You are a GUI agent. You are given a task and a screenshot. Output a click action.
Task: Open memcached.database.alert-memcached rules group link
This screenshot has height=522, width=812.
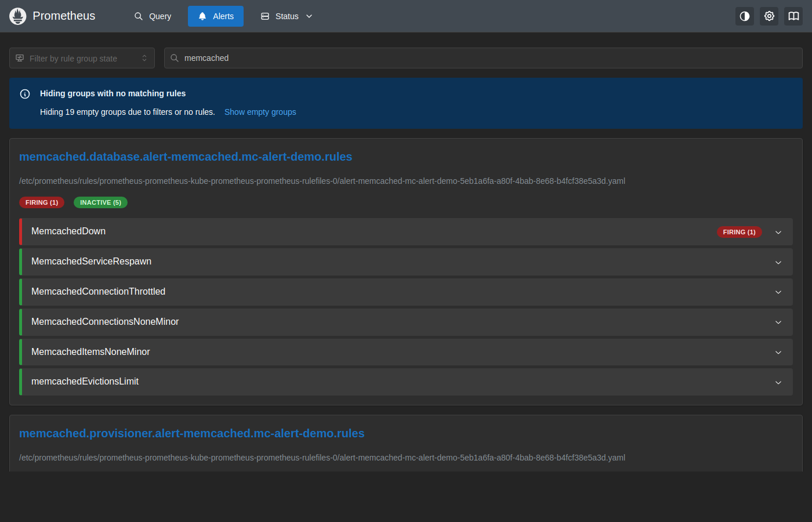[186, 157]
